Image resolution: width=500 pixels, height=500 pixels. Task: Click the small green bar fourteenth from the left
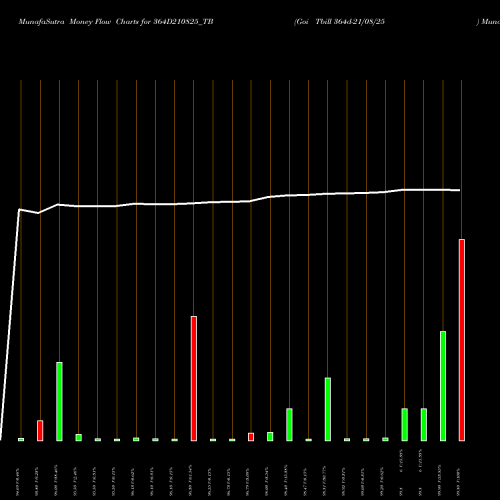tap(270, 437)
